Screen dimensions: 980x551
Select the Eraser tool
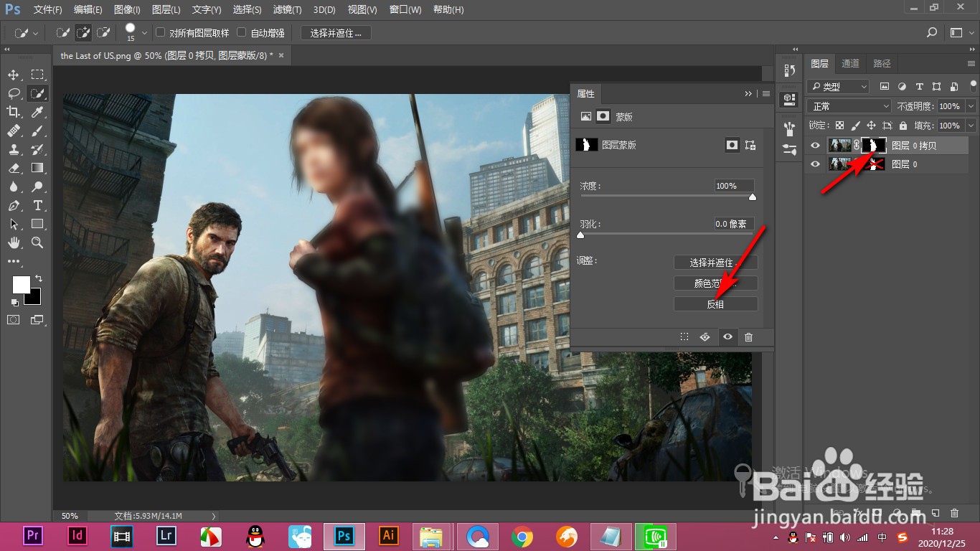point(14,168)
